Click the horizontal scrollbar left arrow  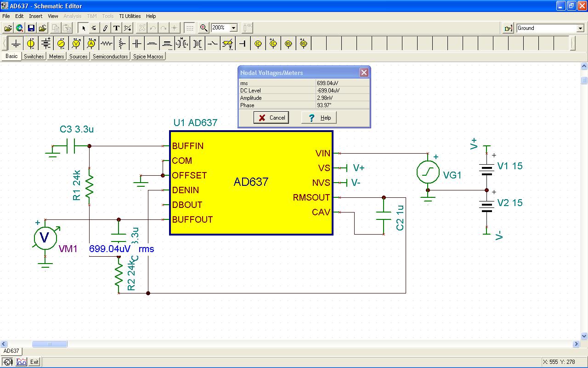pyautogui.click(x=4, y=344)
